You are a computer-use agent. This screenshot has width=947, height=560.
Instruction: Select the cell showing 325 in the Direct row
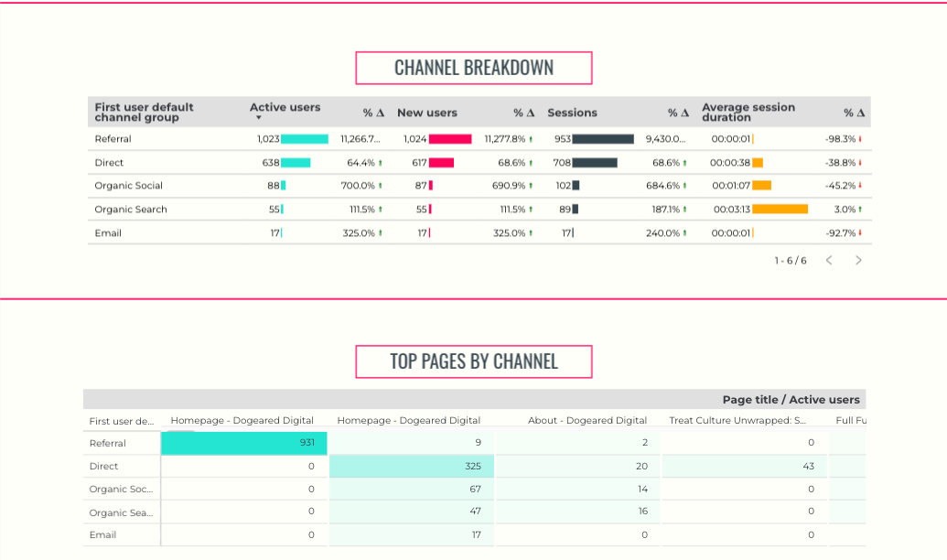410,466
